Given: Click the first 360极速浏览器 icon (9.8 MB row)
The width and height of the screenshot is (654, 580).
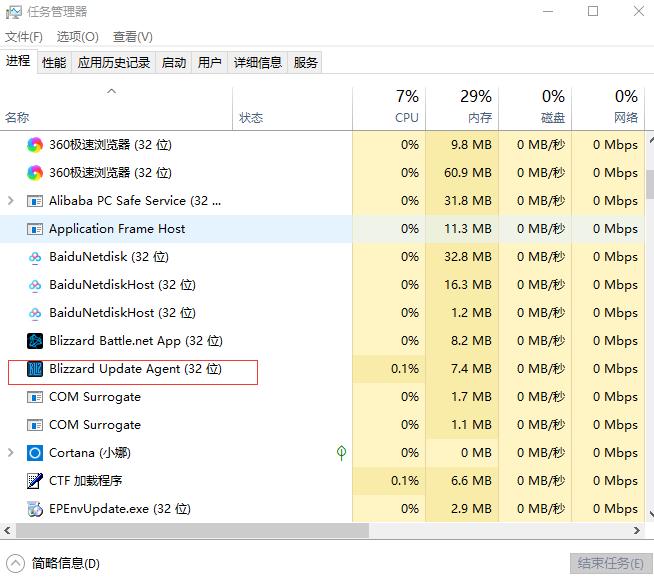Looking at the screenshot, I should [35, 145].
